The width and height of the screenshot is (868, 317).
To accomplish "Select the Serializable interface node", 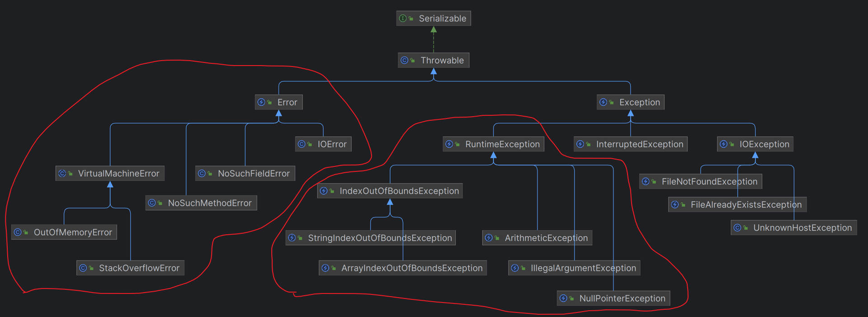I will pyautogui.click(x=434, y=19).
